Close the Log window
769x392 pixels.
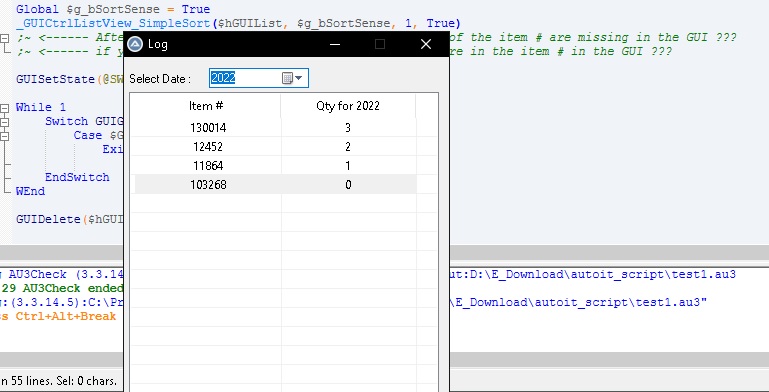coord(426,44)
